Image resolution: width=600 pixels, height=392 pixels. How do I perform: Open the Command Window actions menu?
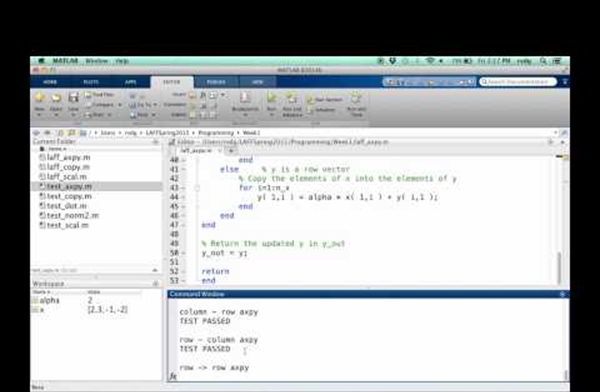pyautogui.click(x=562, y=294)
